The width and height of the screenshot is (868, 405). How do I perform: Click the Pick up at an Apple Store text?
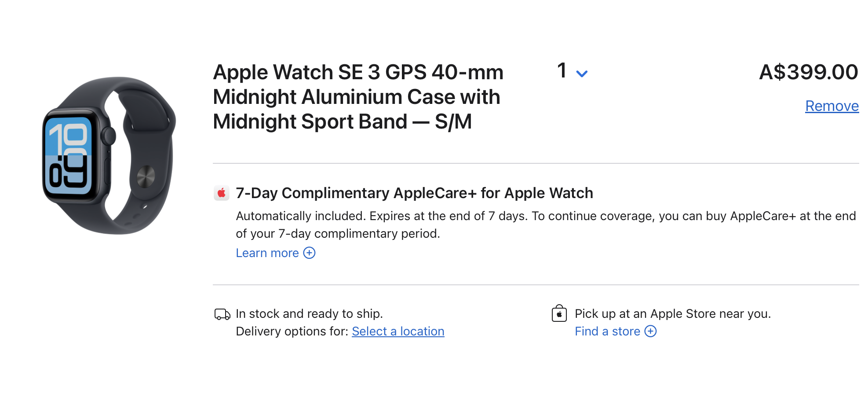(672, 314)
